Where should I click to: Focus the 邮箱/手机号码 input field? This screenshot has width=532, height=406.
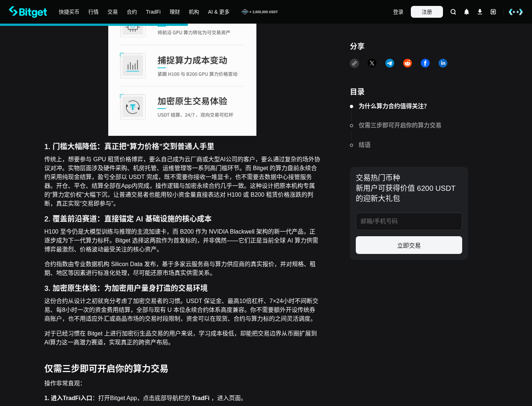[x=409, y=221]
